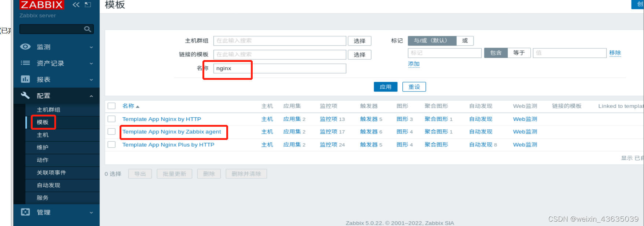Expand the 监测 menu chevron
644x226 pixels.
(x=91, y=47)
